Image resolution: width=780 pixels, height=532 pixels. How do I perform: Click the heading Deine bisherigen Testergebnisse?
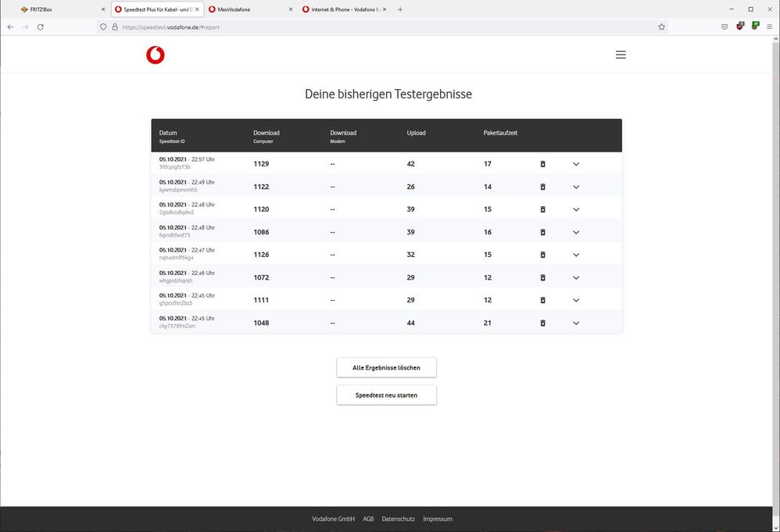point(388,94)
